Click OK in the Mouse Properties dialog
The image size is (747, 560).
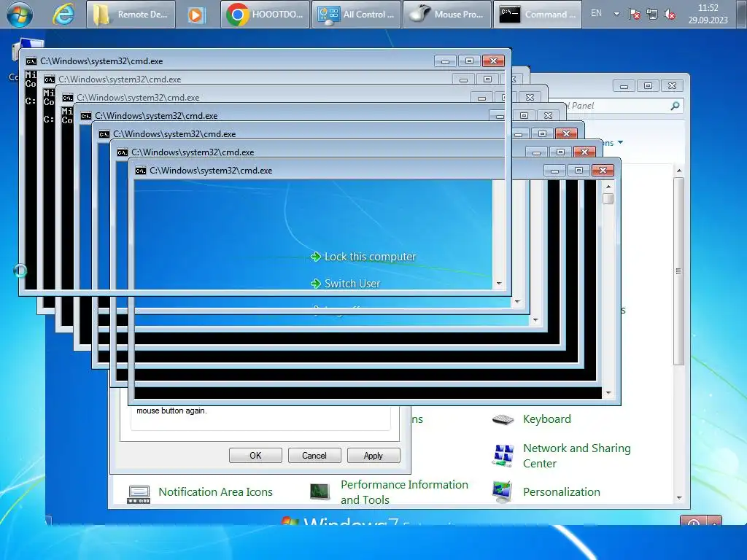tap(255, 456)
